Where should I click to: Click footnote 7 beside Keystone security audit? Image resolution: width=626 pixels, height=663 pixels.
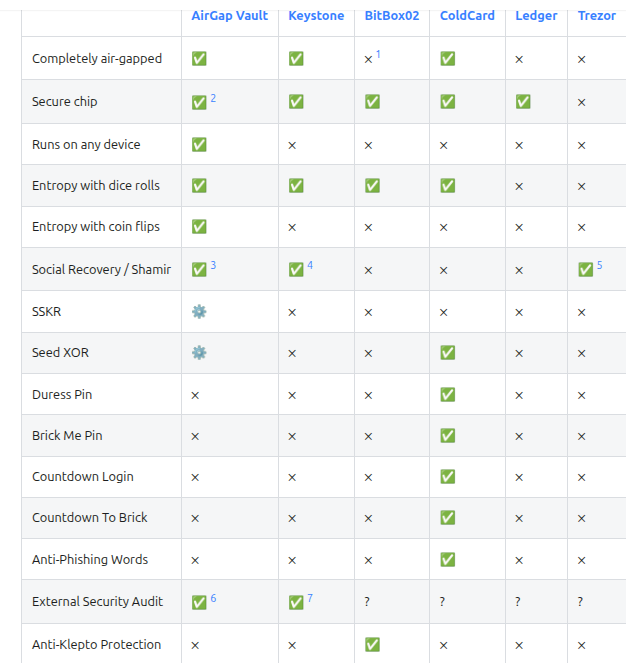pyautogui.click(x=310, y=598)
